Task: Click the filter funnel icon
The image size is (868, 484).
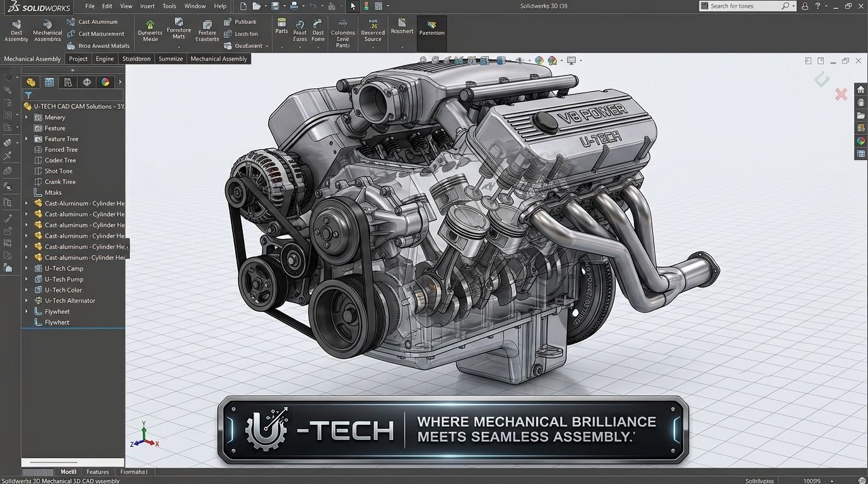Action: point(28,95)
